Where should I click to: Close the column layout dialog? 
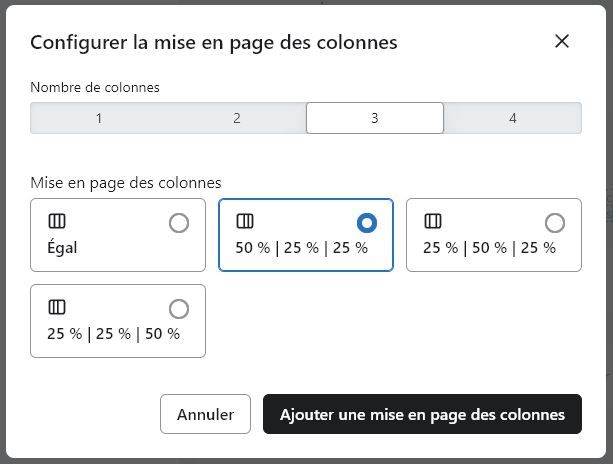[x=562, y=41]
